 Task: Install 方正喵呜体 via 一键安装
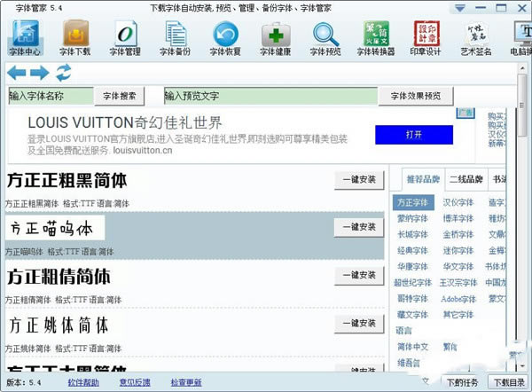[x=359, y=227]
